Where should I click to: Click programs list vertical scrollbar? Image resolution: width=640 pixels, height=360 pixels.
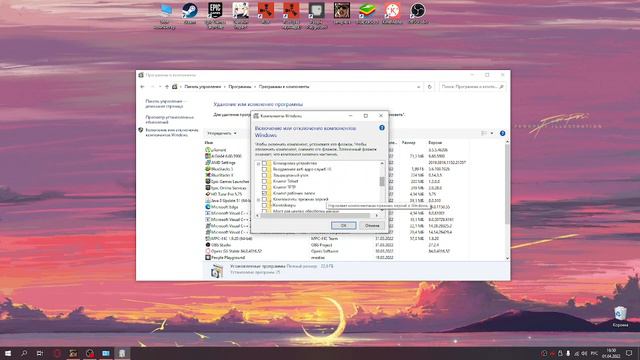coord(507,184)
